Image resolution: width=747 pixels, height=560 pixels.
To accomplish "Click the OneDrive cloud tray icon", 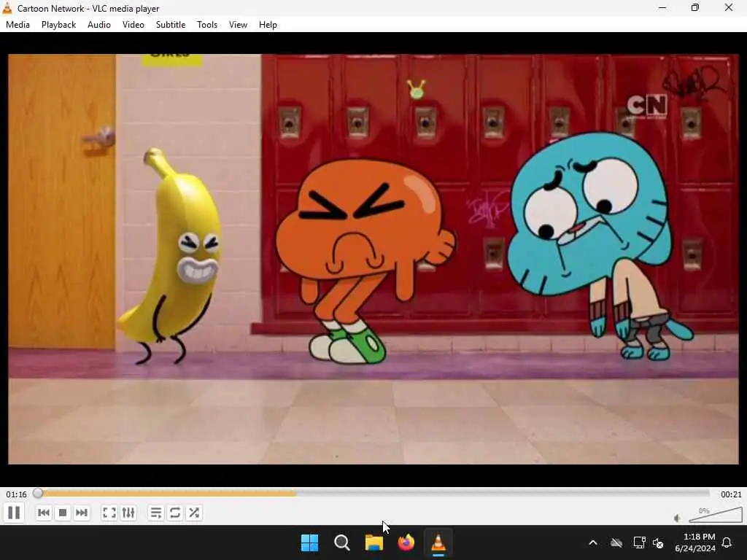I will (x=616, y=542).
